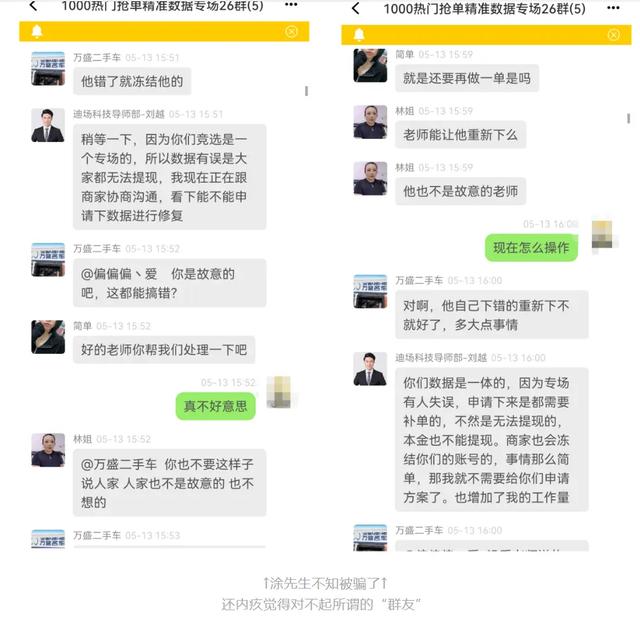Tap the @偏偏偏丶爱 mention message
Image resolution: width=640 pixels, height=621 pixels.
click(x=170, y=283)
